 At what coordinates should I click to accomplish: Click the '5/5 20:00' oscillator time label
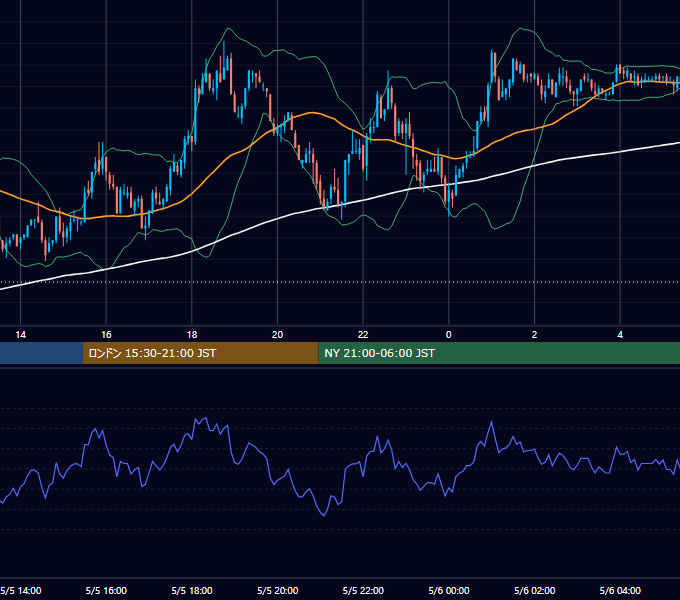[x=278, y=590]
